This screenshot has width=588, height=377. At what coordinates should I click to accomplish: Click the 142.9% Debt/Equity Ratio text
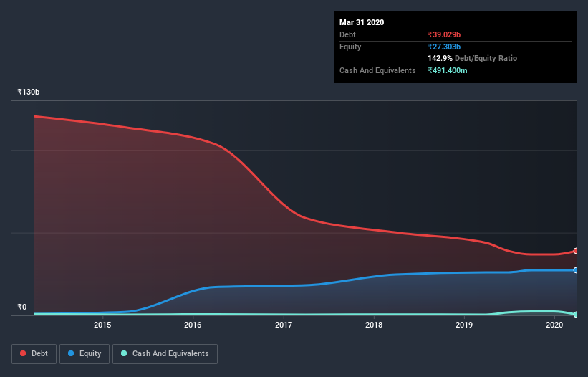click(472, 59)
